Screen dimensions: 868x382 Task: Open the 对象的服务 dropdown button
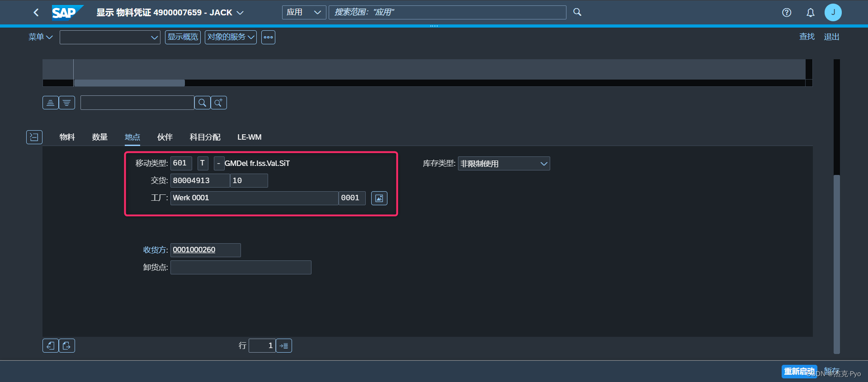click(x=231, y=37)
